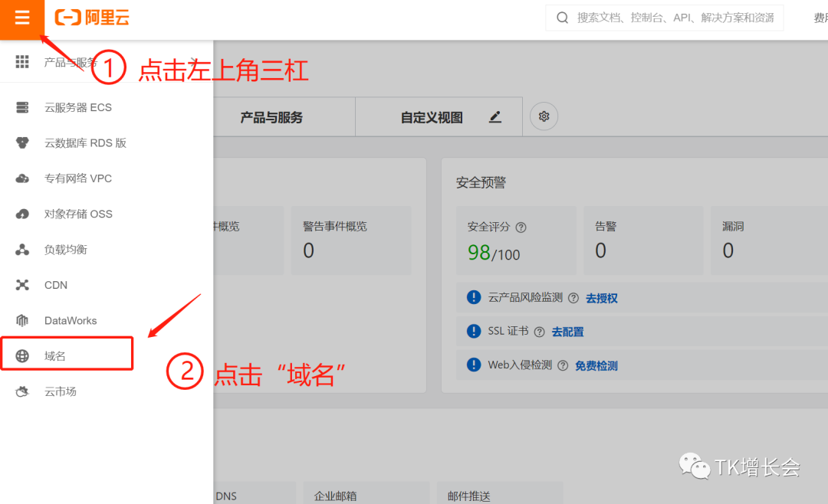Image resolution: width=828 pixels, height=504 pixels.
Task: Open DataWorks from the sidebar
Action: point(70,320)
